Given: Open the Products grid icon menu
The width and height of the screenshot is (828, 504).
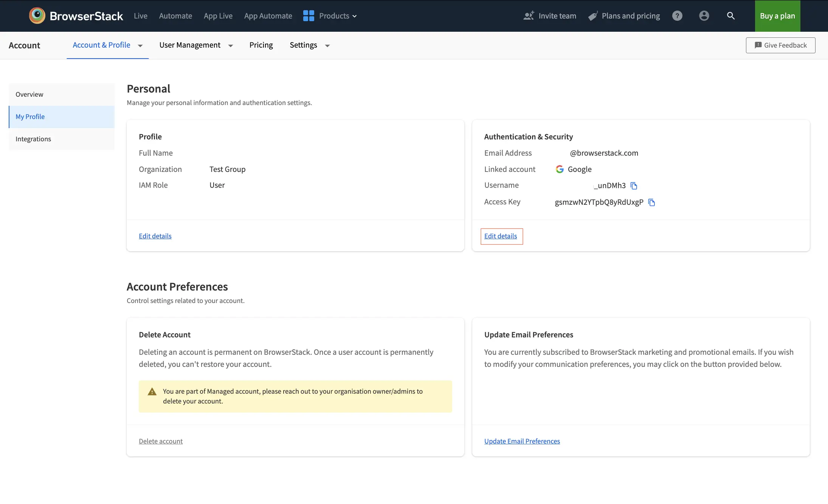Looking at the screenshot, I should (309, 16).
